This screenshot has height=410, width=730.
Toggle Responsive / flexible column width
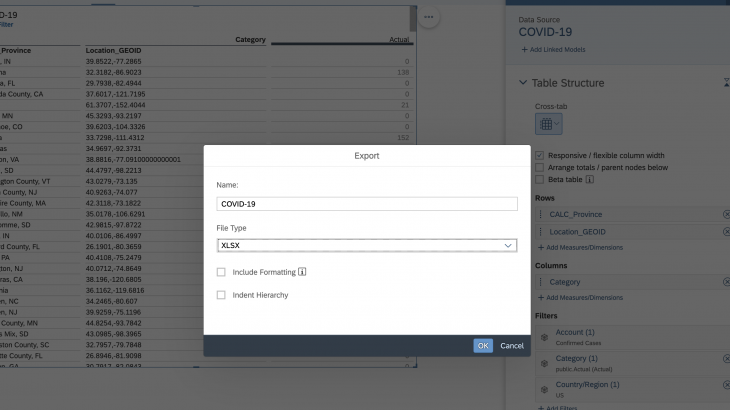pyautogui.click(x=540, y=155)
